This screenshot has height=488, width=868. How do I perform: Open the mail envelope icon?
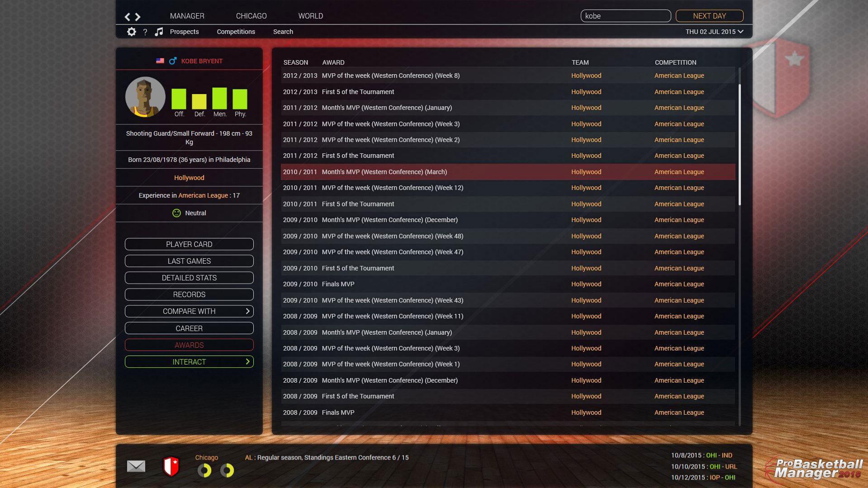coord(136,466)
